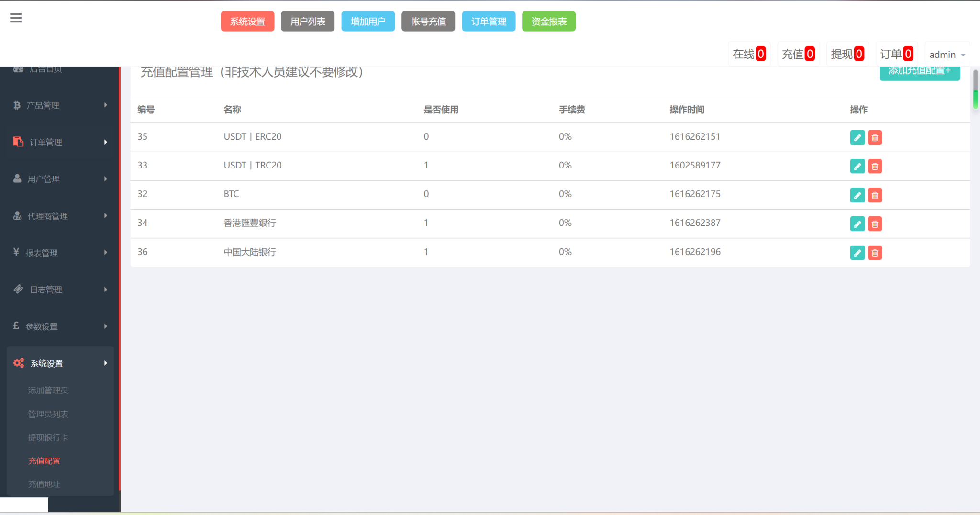Click the 增加用户 top button
Image resolution: width=980 pixels, height=515 pixels.
[x=368, y=22]
